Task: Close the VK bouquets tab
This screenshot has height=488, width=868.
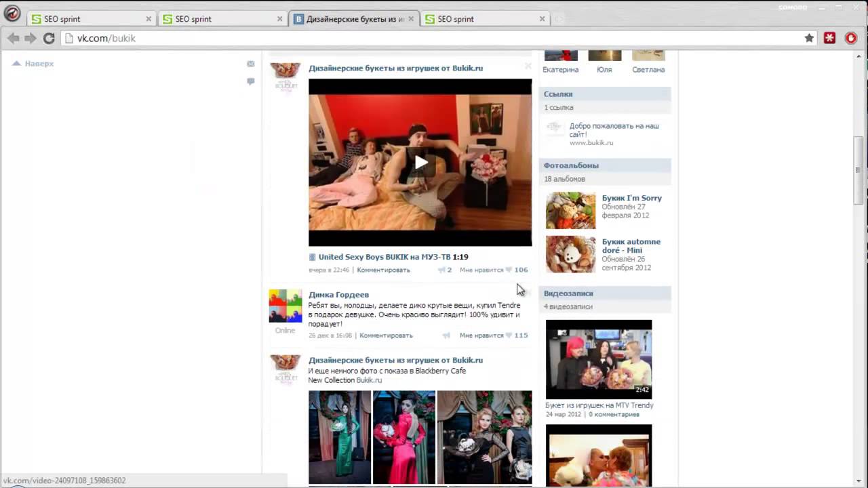Action: point(411,19)
